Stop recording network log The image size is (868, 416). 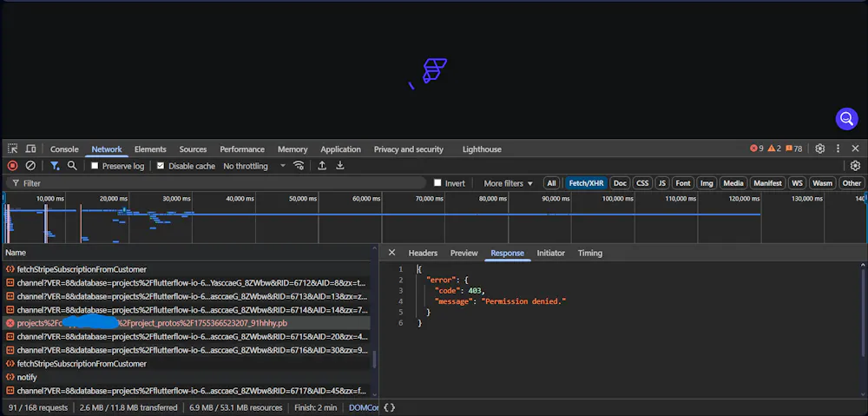(12, 166)
